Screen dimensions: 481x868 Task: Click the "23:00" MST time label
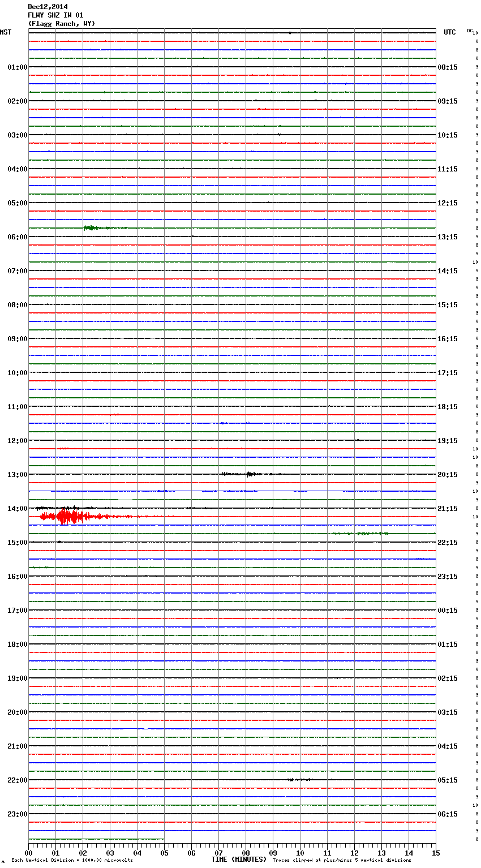(18, 814)
